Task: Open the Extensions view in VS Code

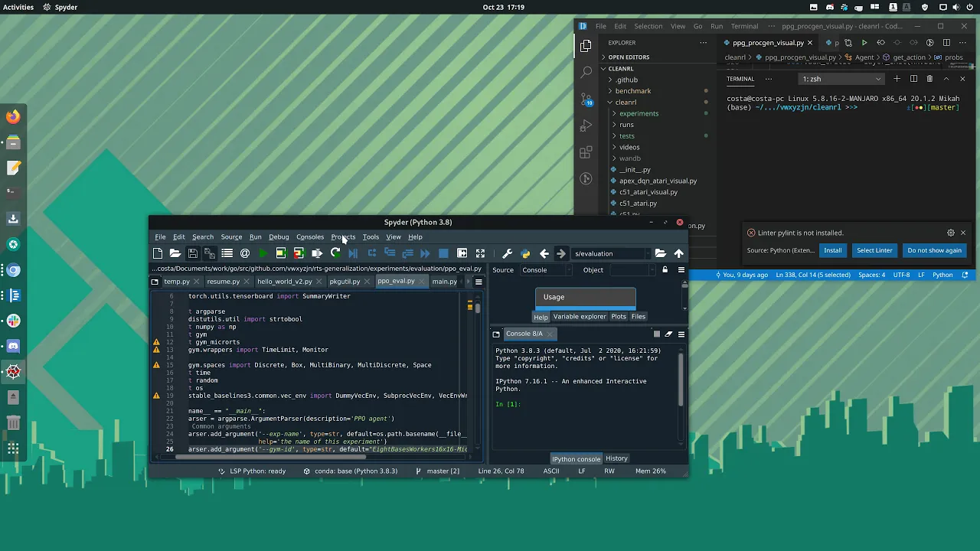Action: [x=586, y=152]
